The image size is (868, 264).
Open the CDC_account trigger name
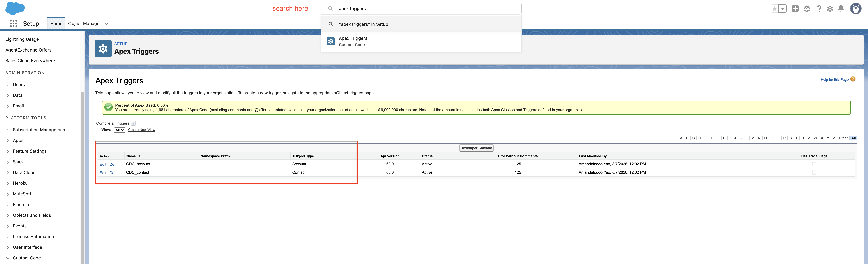coord(138,164)
